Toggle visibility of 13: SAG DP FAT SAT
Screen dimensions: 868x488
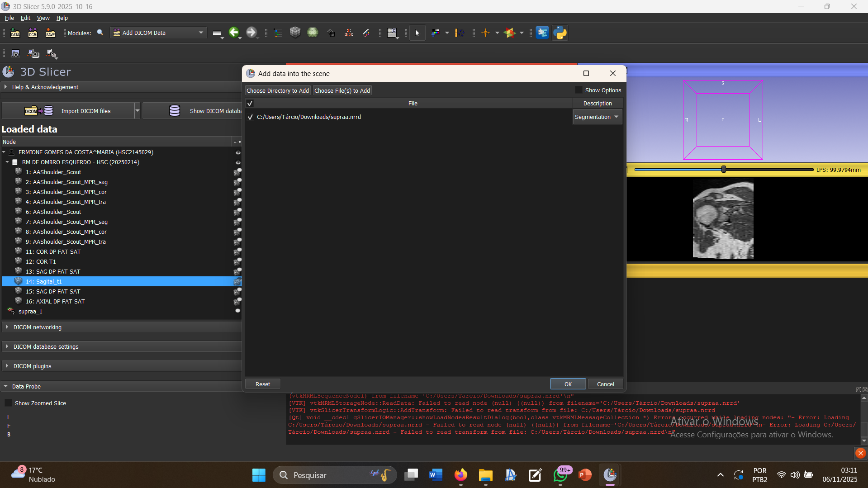[237, 271]
